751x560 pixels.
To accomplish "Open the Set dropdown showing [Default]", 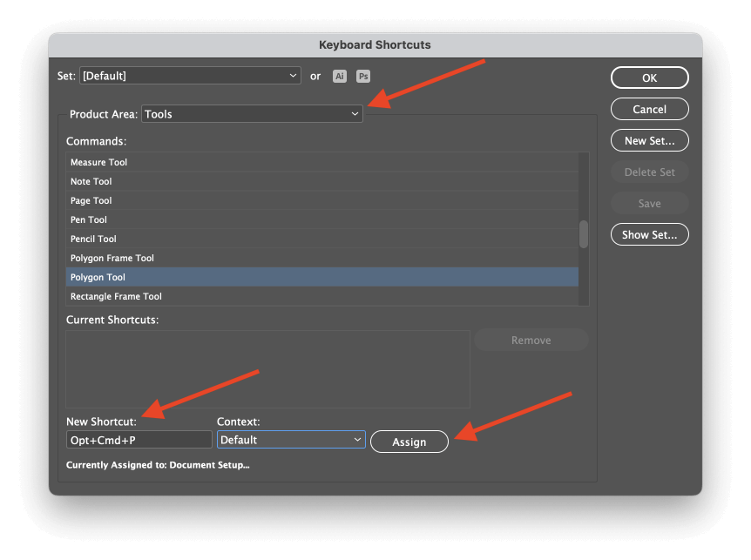I will [190, 76].
